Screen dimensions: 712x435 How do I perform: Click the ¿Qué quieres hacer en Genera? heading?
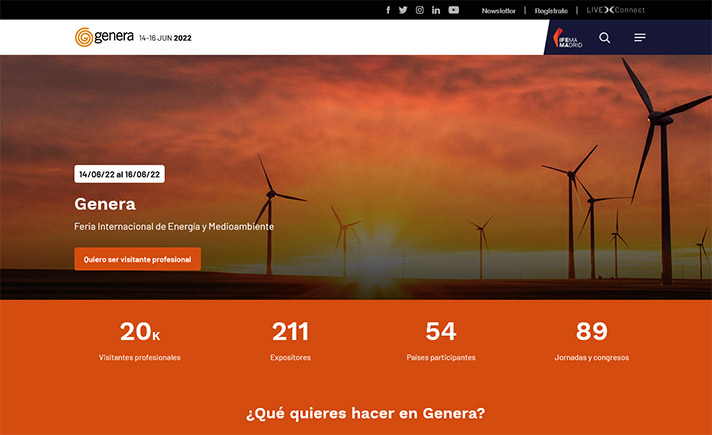[365, 413]
